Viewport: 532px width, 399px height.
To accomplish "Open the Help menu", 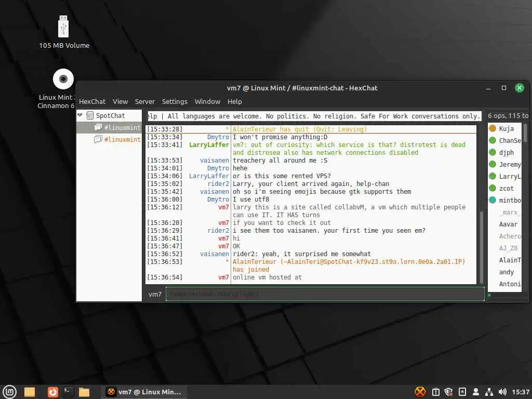I will tap(234, 101).
